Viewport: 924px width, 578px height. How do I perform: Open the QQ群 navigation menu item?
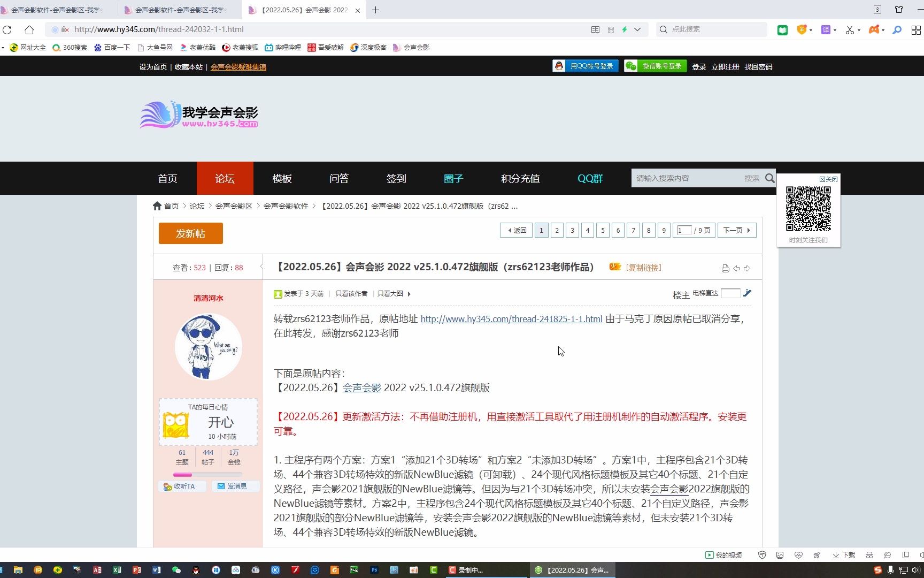pyautogui.click(x=590, y=178)
